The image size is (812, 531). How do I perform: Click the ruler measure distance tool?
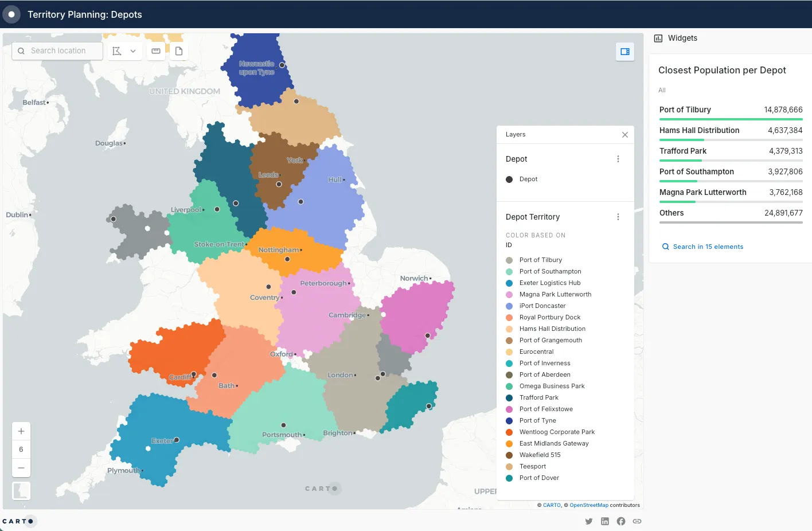155,51
